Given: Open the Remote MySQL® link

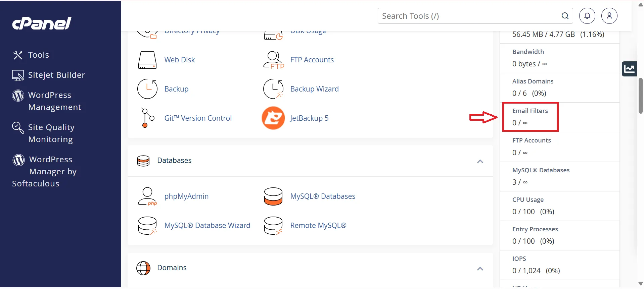Looking at the screenshot, I should point(318,226).
